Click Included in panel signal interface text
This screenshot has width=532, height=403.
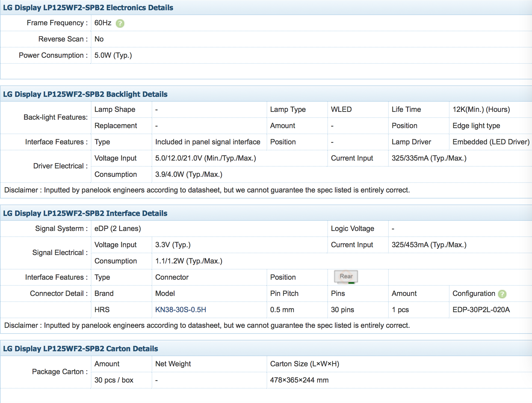pyautogui.click(x=208, y=142)
